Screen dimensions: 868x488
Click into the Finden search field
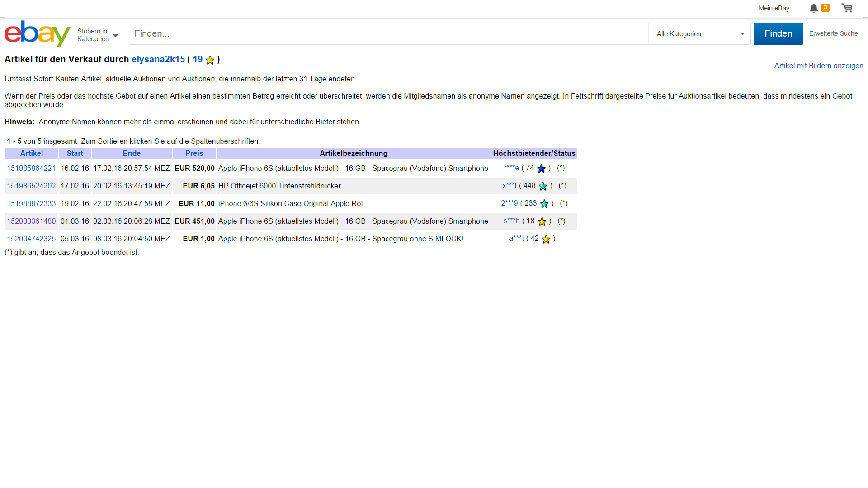pos(388,34)
